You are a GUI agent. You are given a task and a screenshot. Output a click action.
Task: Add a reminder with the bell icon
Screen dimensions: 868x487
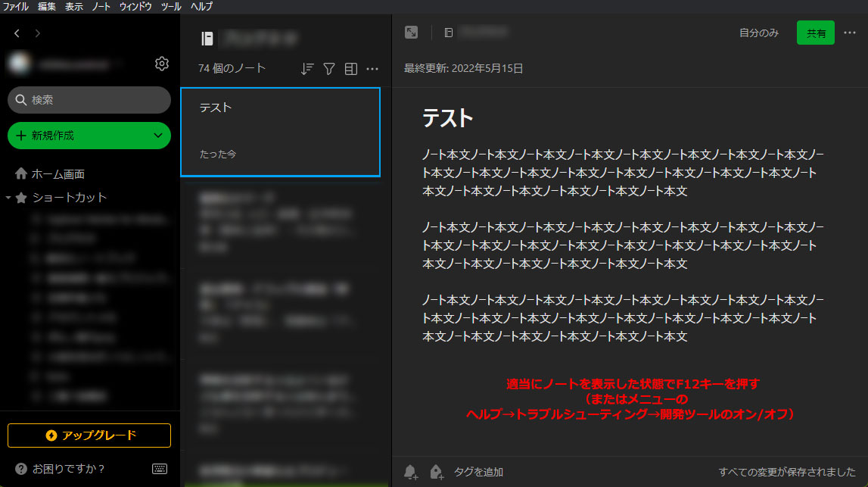[x=409, y=471]
